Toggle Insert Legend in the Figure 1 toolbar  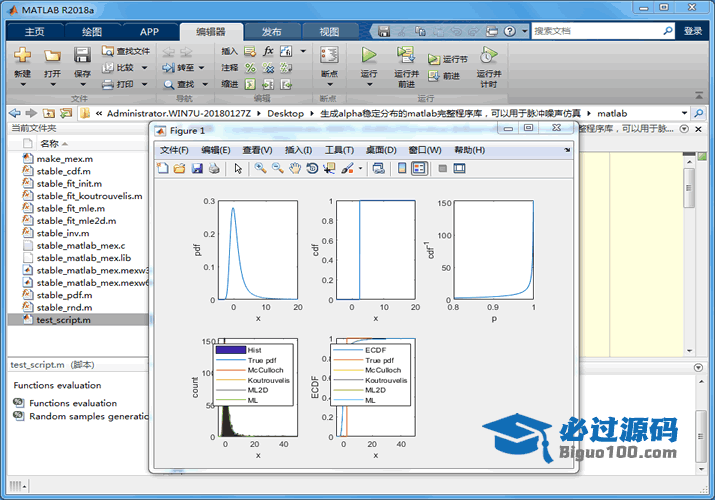coord(419,168)
